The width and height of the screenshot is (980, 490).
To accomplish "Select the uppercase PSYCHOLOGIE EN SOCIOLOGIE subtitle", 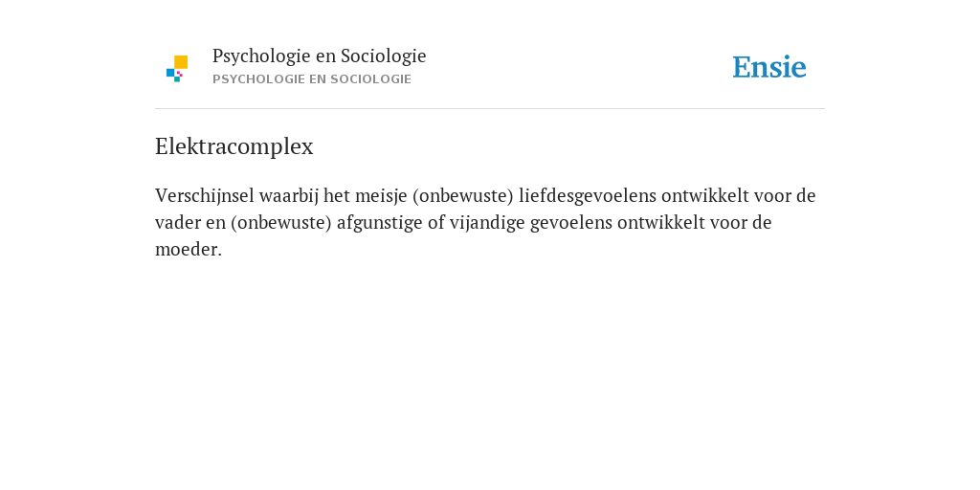I will 312,79.
